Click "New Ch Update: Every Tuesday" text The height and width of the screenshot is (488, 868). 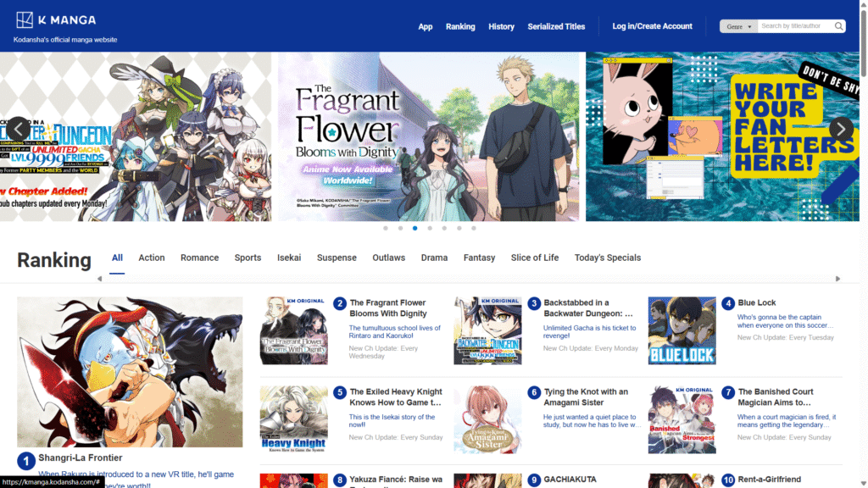tap(786, 337)
